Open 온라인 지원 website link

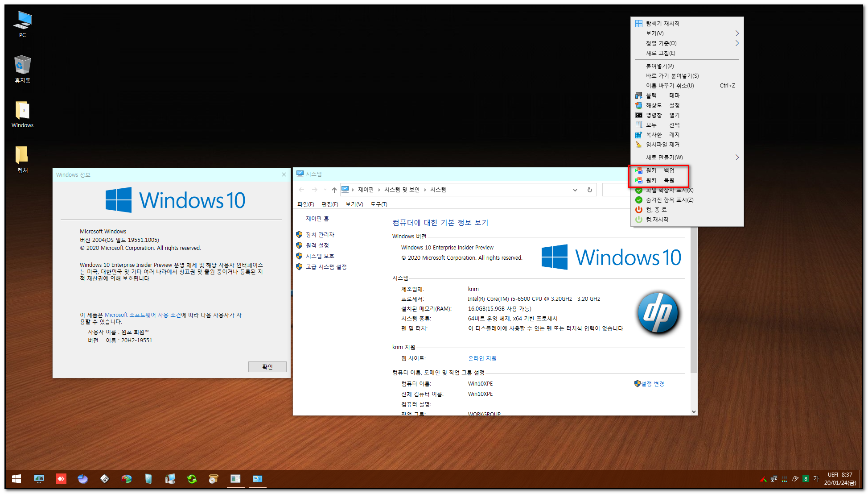(x=482, y=358)
